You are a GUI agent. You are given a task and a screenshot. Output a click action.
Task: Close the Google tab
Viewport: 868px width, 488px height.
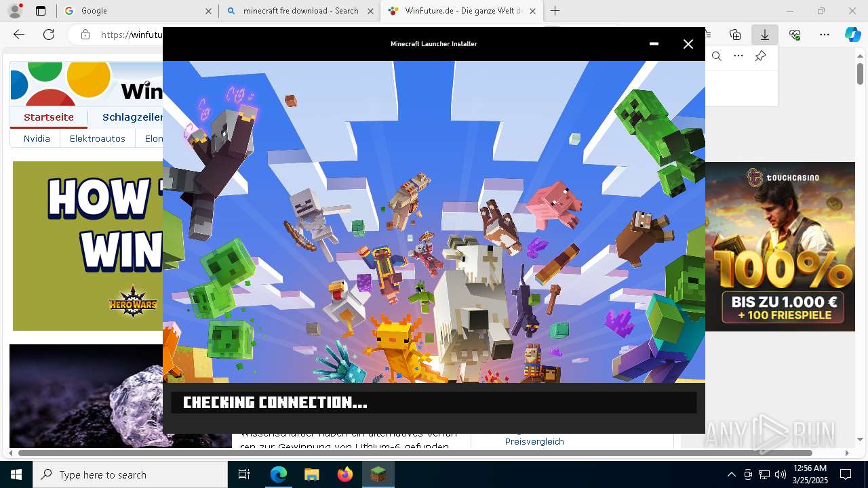click(x=209, y=11)
